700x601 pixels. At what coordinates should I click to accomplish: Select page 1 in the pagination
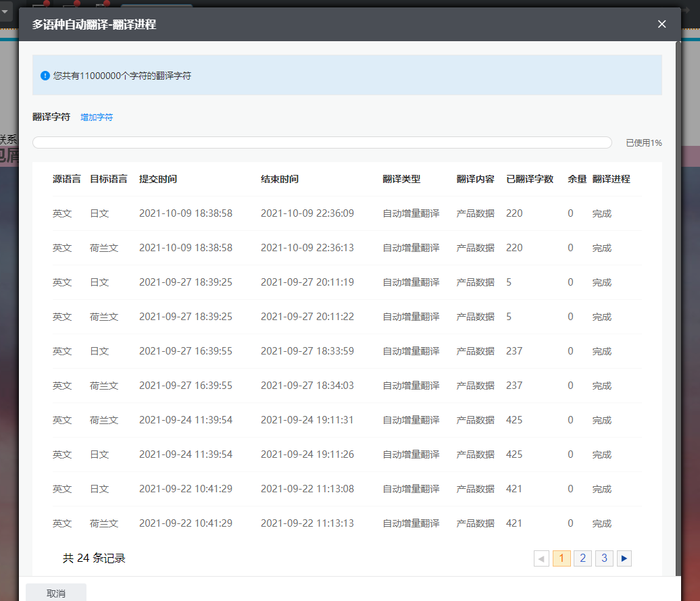pos(561,558)
